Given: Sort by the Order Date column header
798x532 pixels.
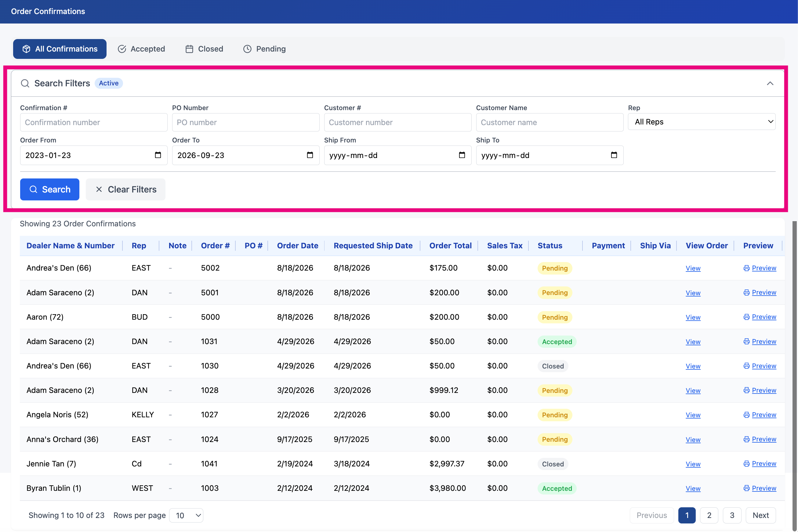Looking at the screenshot, I should click(297, 246).
